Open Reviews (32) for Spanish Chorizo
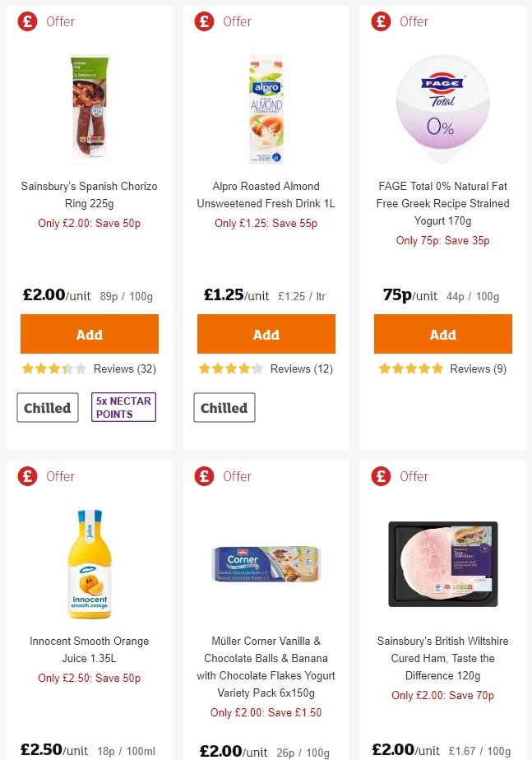Viewport: 532px width, 760px height. [x=124, y=368]
